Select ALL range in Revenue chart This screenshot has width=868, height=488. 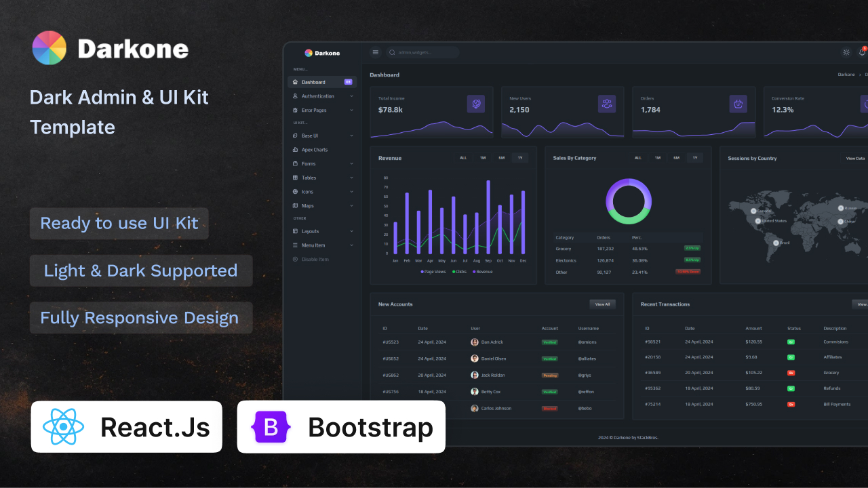point(463,158)
